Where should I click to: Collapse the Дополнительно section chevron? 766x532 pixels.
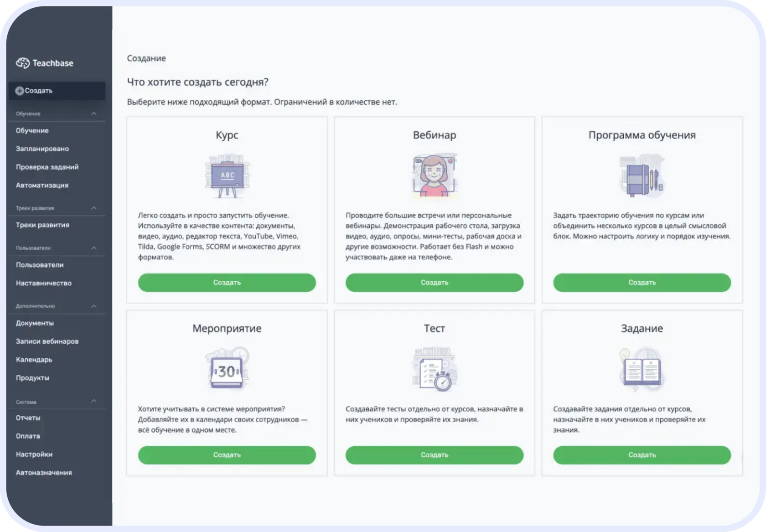tap(94, 306)
